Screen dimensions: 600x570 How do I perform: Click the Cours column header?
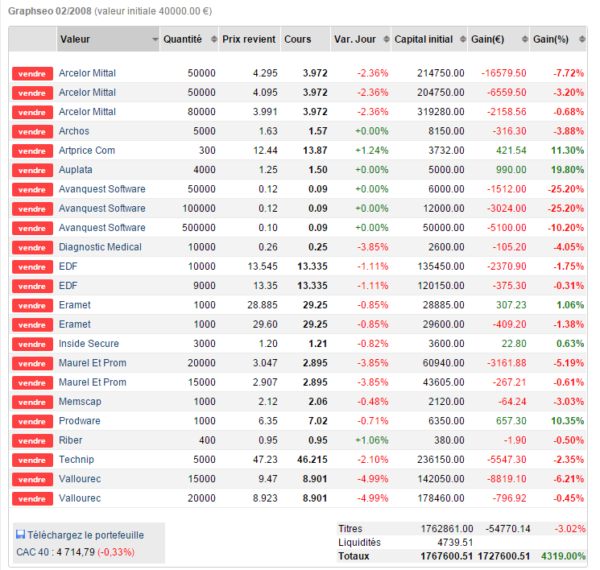[305, 39]
